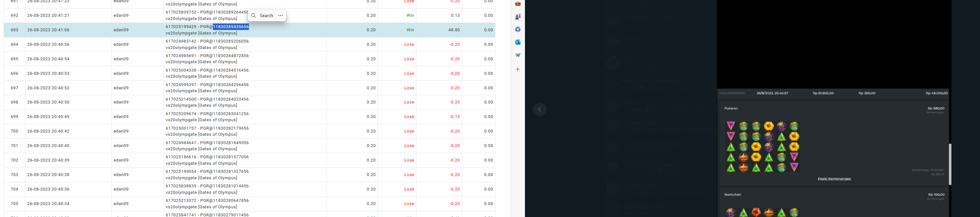Click the Rp 81.805,00 balance value
The height and width of the screenshot is (217, 980).
pyautogui.click(x=823, y=93)
